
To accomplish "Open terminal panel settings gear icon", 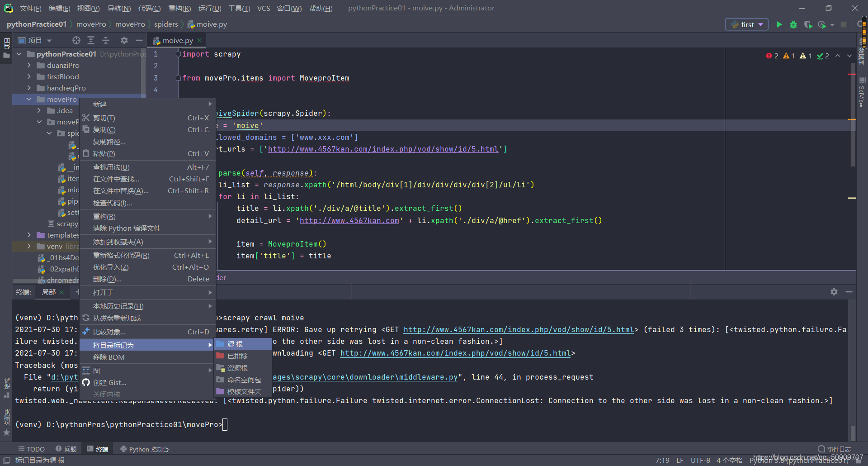I will pyautogui.click(x=834, y=292).
